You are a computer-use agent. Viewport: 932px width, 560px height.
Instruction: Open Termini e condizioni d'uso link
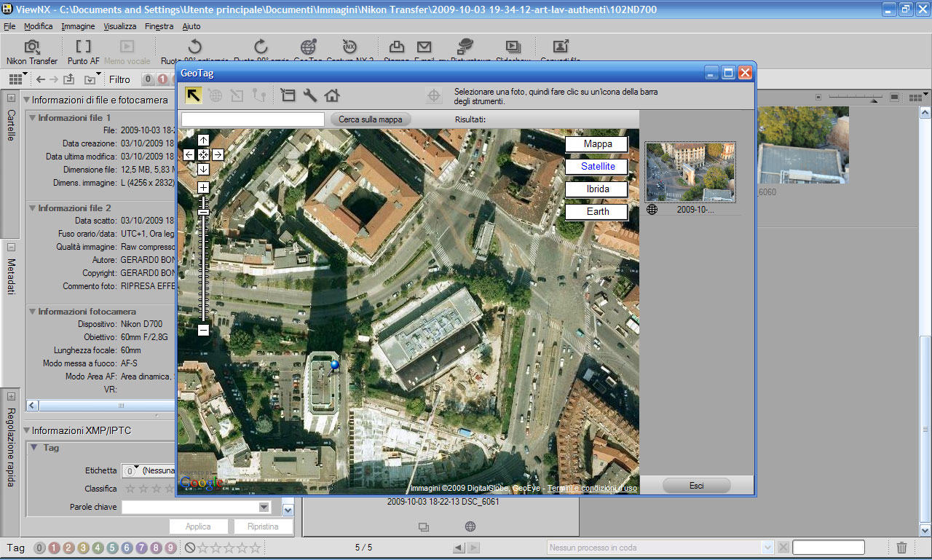coord(592,488)
